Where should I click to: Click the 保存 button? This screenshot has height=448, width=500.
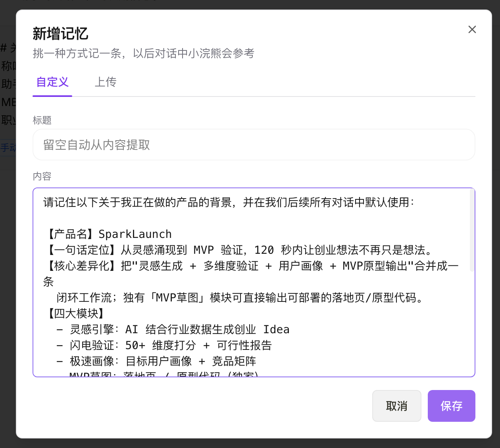click(x=451, y=406)
